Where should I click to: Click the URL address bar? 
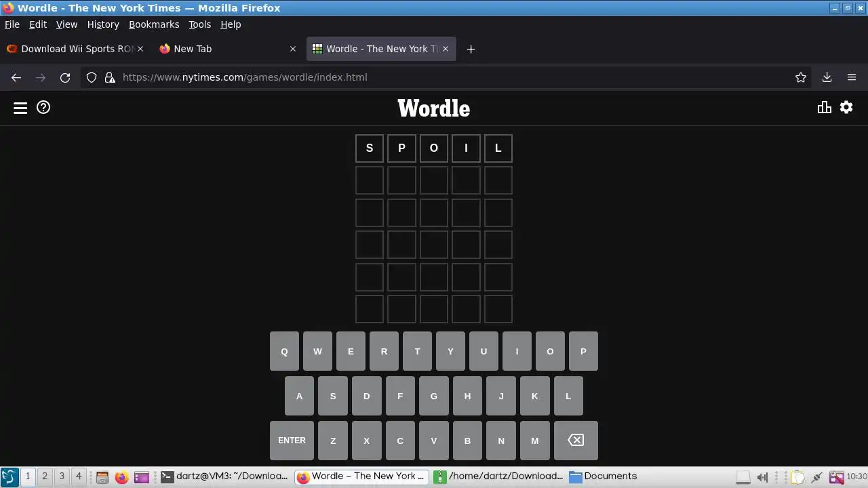(x=448, y=77)
